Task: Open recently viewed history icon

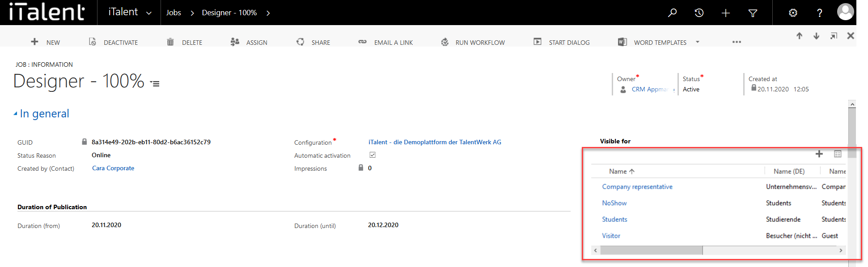Action: point(699,13)
